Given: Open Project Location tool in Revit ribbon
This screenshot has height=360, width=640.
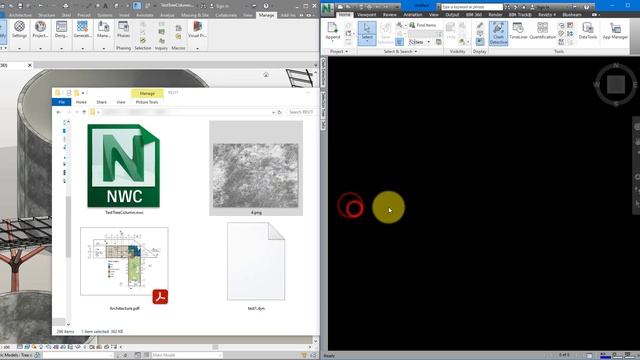Looking at the screenshot, I should (40, 29).
